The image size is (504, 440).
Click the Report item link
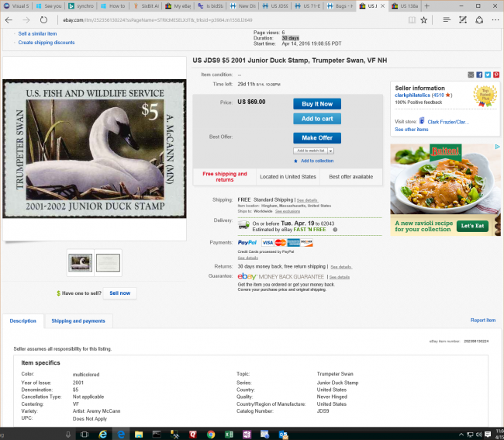coord(483,320)
